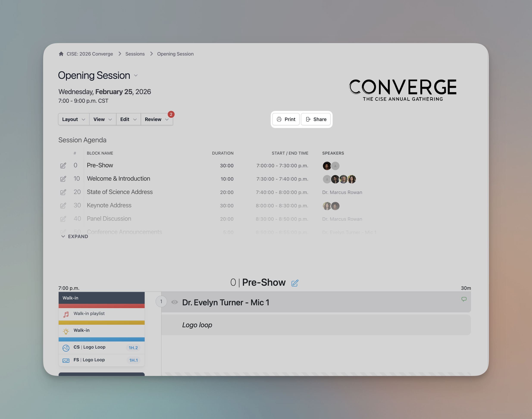The width and height of the screenshot is (532, 419).
Task: Click the blue video color bar
Action: click(x=102, y=339)
